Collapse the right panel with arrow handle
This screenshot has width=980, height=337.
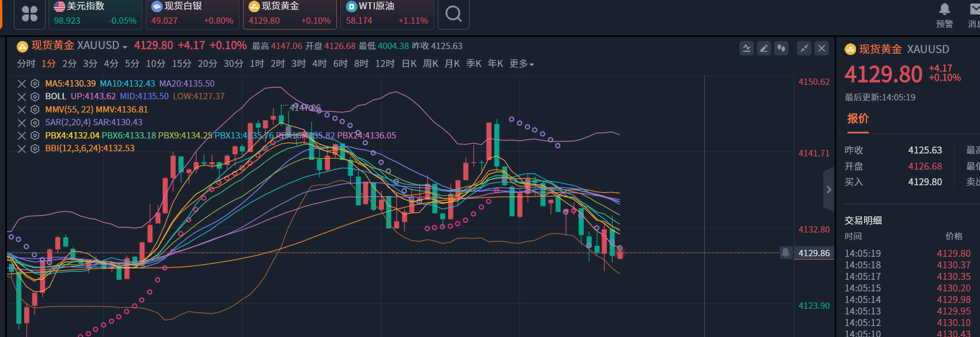pos(828,189)
